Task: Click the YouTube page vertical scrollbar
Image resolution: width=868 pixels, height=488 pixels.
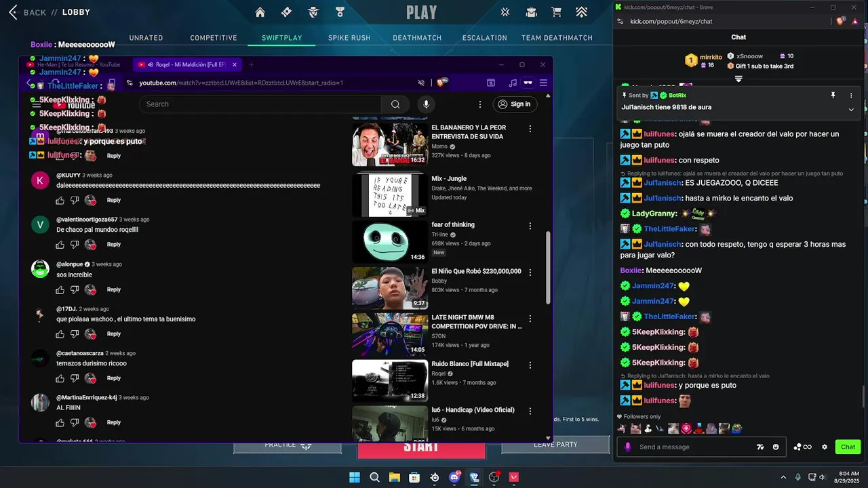Action: [548, 268]
